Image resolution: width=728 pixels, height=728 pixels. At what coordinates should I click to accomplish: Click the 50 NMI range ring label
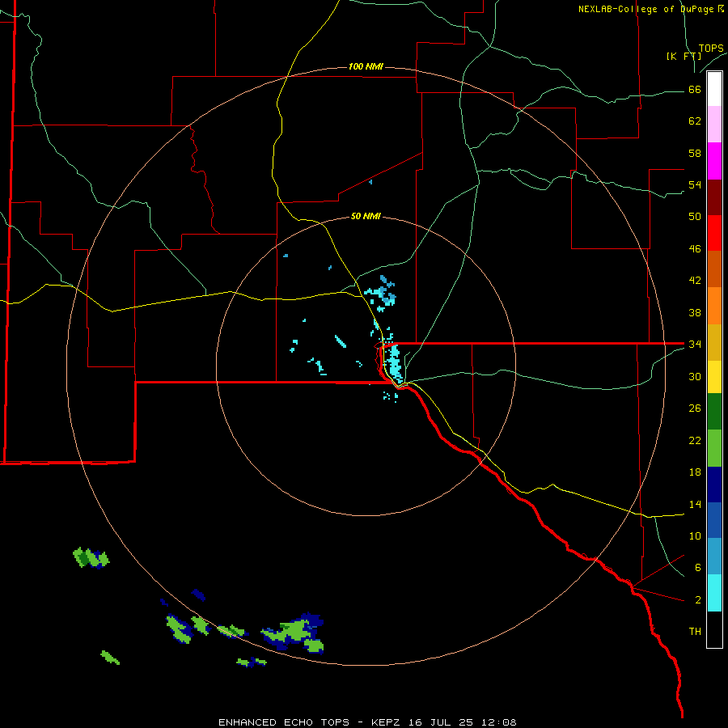366,216
